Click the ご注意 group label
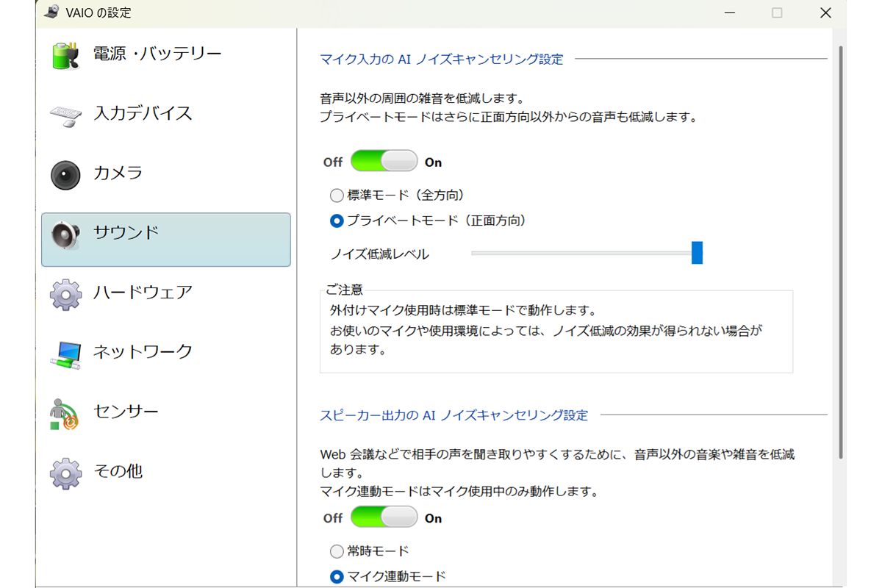 click(345, 290)
